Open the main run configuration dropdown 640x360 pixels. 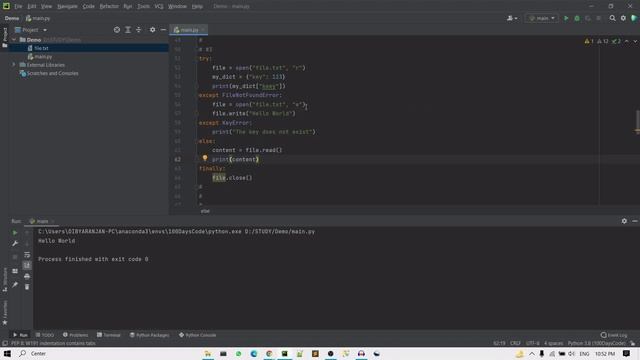(x=542, y=18)
